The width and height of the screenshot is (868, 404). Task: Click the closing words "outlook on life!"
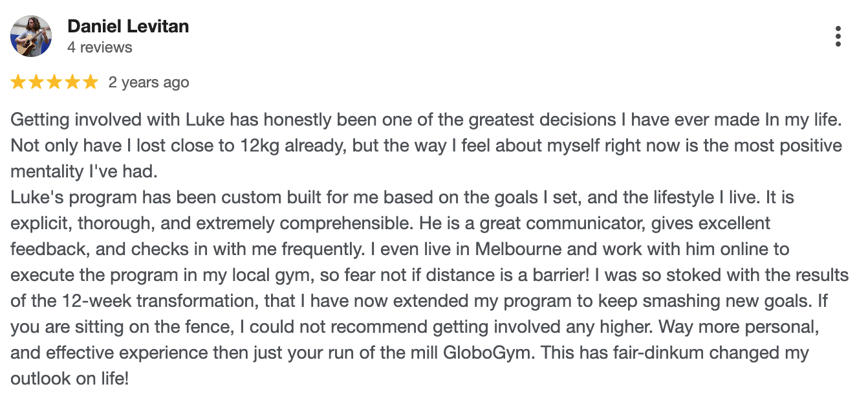tap(70, 379)
